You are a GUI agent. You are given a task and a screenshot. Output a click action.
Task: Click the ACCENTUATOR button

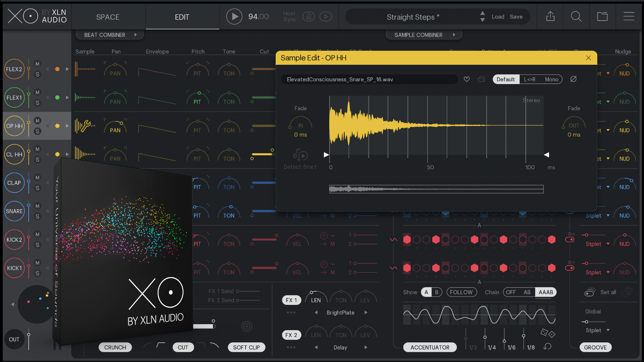pos(430,348)
